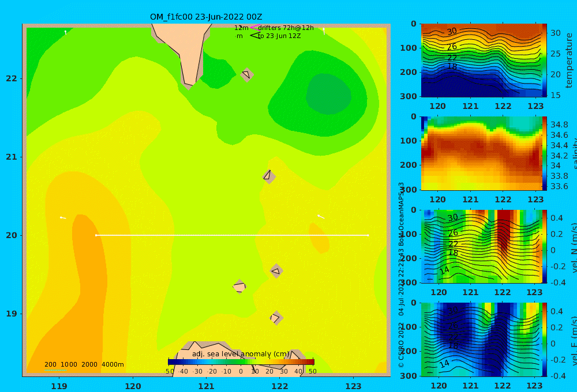
Task: Click the temperature panel colorbar
Action: [544, 59]
